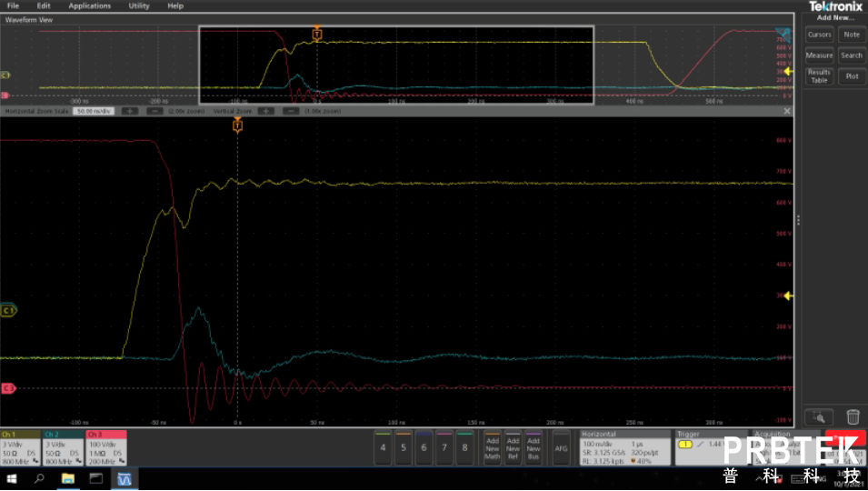Click the orange trigger position marker T
Image resolution: width=868 pixels, height=491 pixels.
[x=237, y=126]
